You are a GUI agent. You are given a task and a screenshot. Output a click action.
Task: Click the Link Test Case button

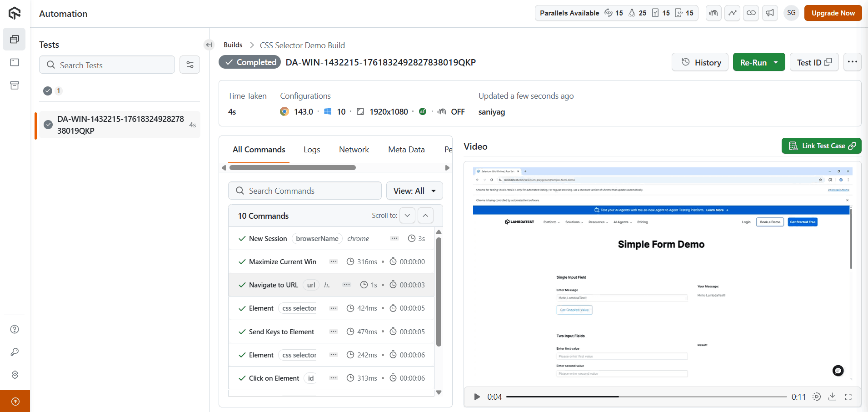coord(821,146)
